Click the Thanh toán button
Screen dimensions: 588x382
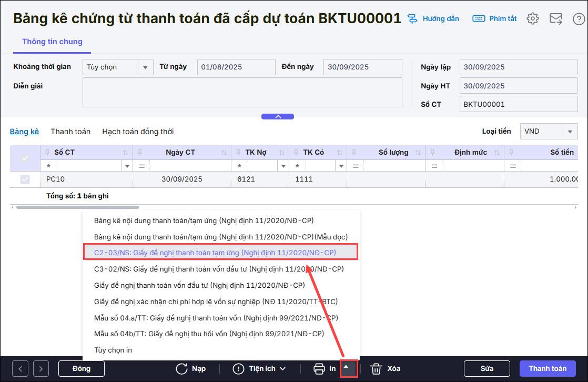coord(548,368)
